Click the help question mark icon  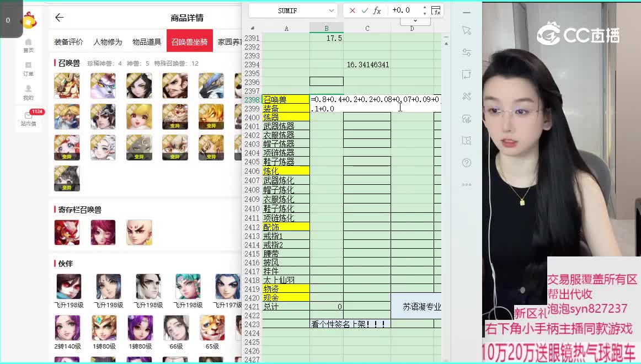[x=467, y=163]
